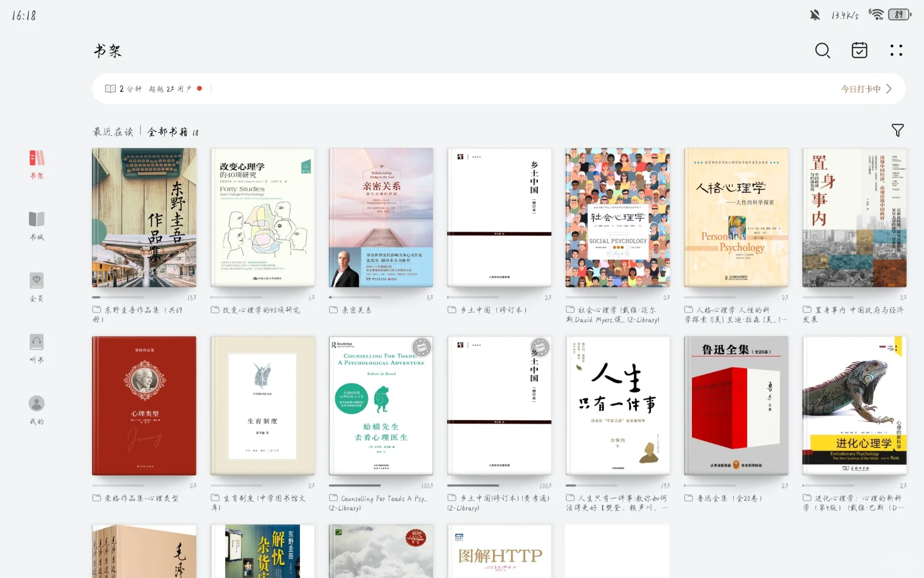
Task: Tap the full progress bar under Counselling For Toads
Action: (355, 485)
